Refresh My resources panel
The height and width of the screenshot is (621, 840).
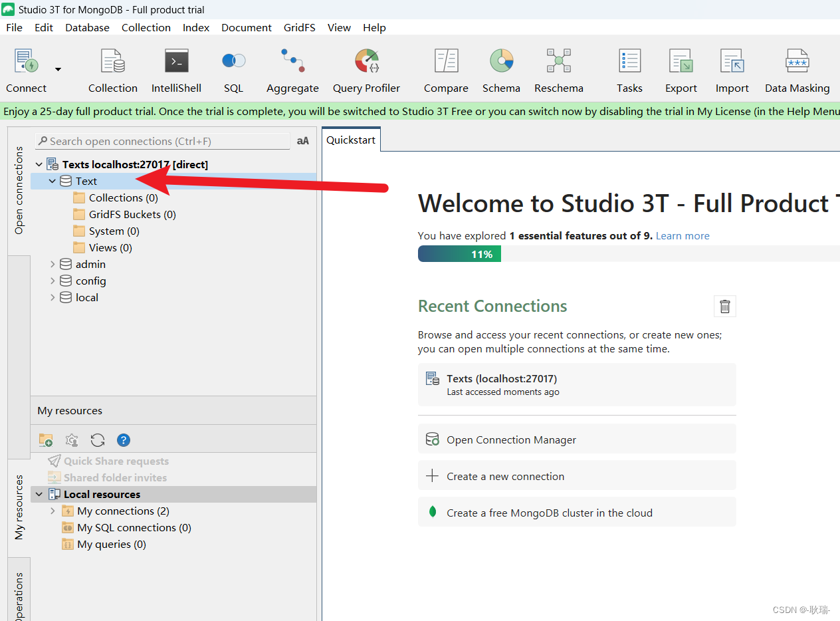point(98,439)
